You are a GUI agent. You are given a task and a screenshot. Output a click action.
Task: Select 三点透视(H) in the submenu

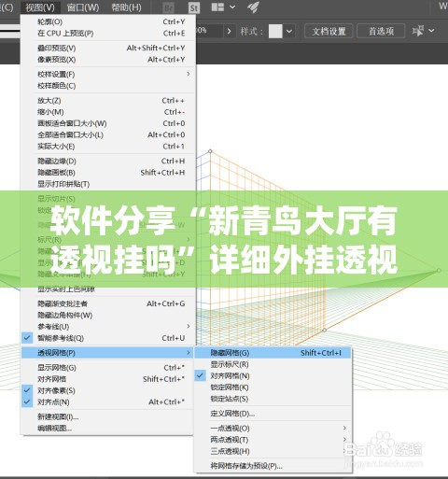(x=273, y=451)
